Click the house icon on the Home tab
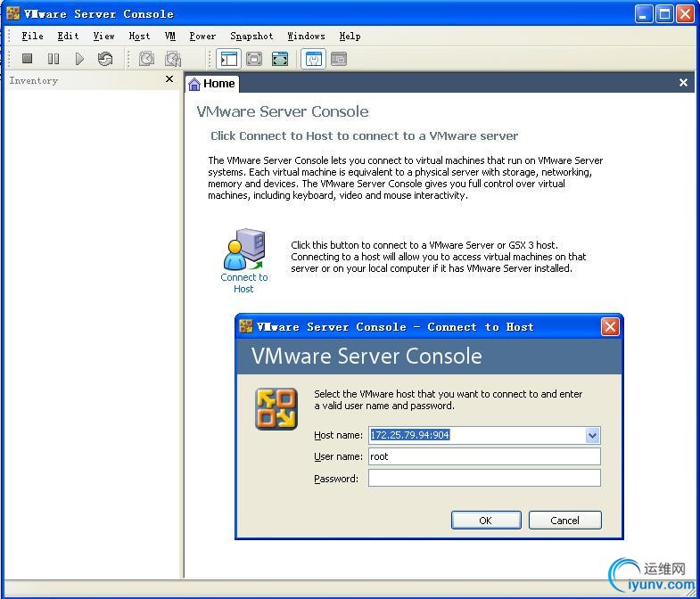This screenshot has height=599, width=700. point(194,84)
